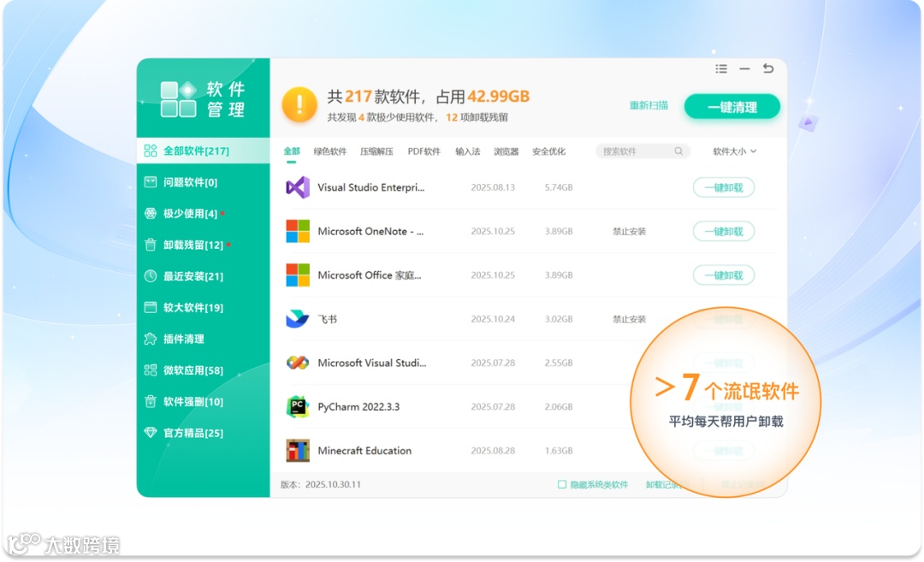This screenshot has height=562, width=924.
Task: Click the Microsoft Visual Studio colorful icon
Action: pos(298,363)
